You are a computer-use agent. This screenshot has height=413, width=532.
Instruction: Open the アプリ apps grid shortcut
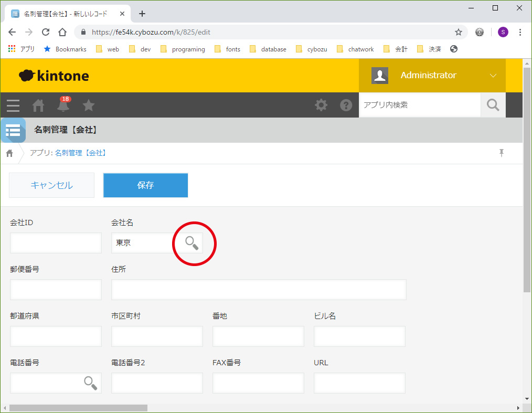[21, 49]
